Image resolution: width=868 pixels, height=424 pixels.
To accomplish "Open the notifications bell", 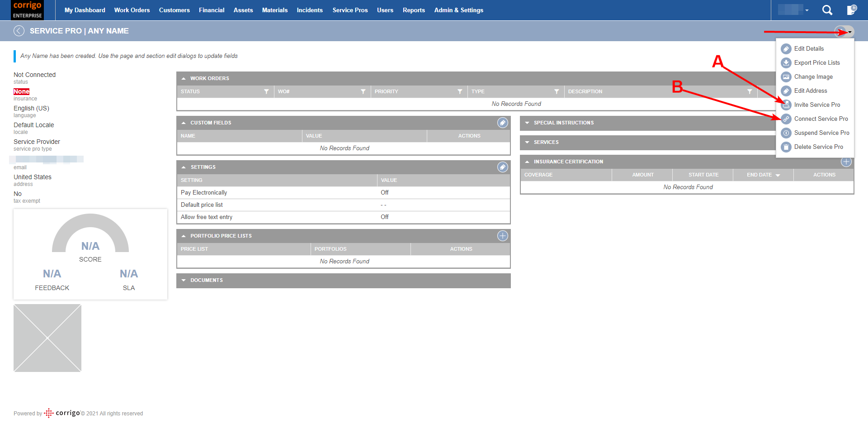I will 852,10.
